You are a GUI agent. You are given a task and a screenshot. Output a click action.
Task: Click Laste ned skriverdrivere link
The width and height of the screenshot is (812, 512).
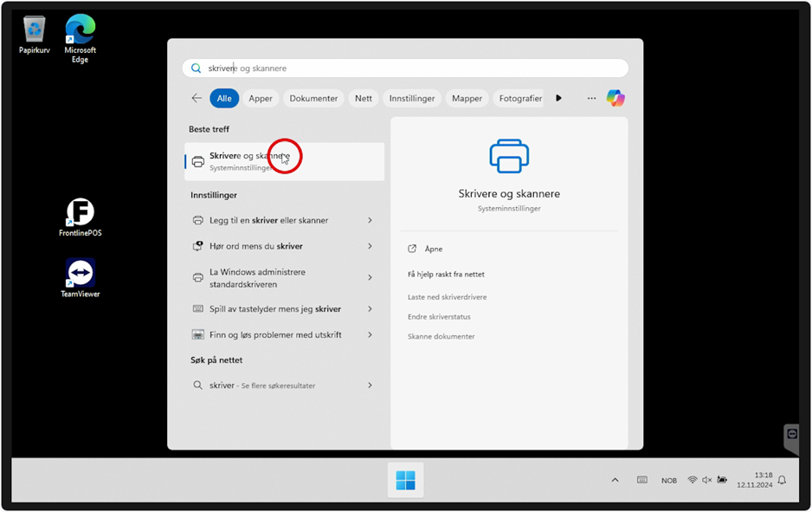coord(447,297)
